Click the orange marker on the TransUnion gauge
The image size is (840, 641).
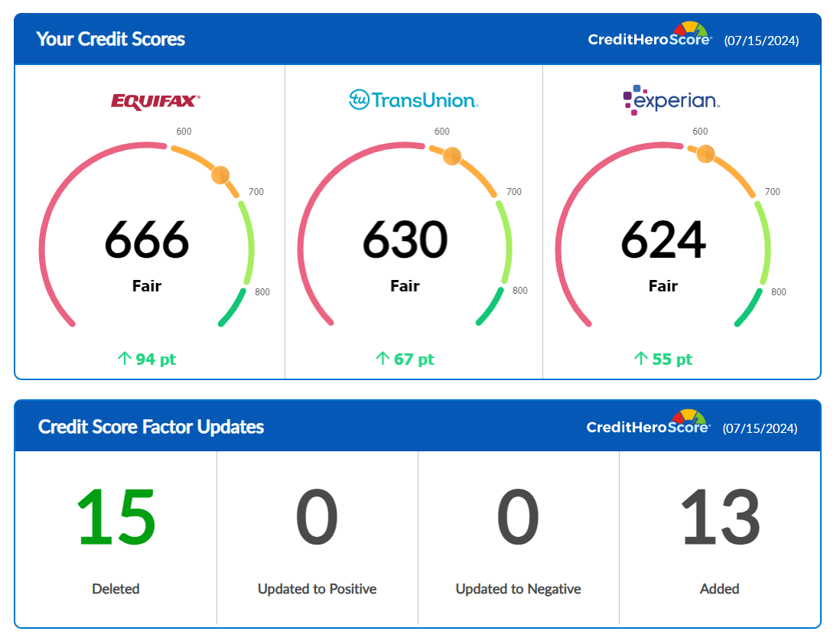pos(452,156)
